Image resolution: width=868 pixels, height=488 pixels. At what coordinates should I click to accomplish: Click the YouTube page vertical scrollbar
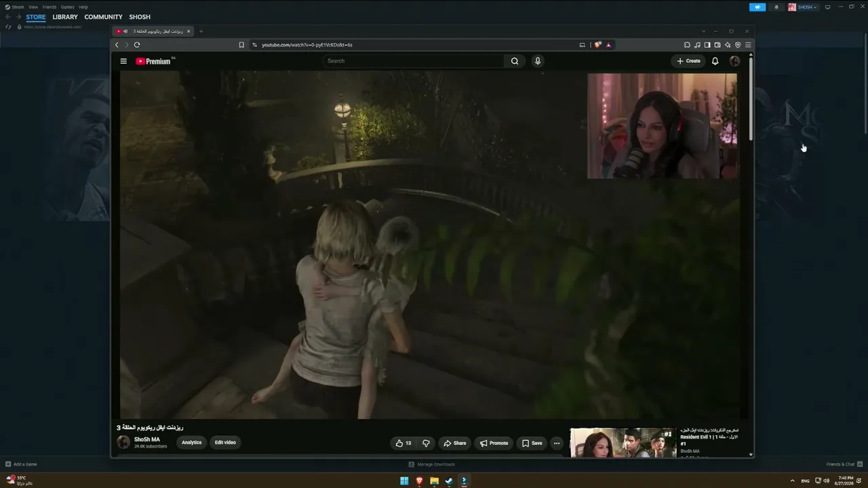click(751, 98)
